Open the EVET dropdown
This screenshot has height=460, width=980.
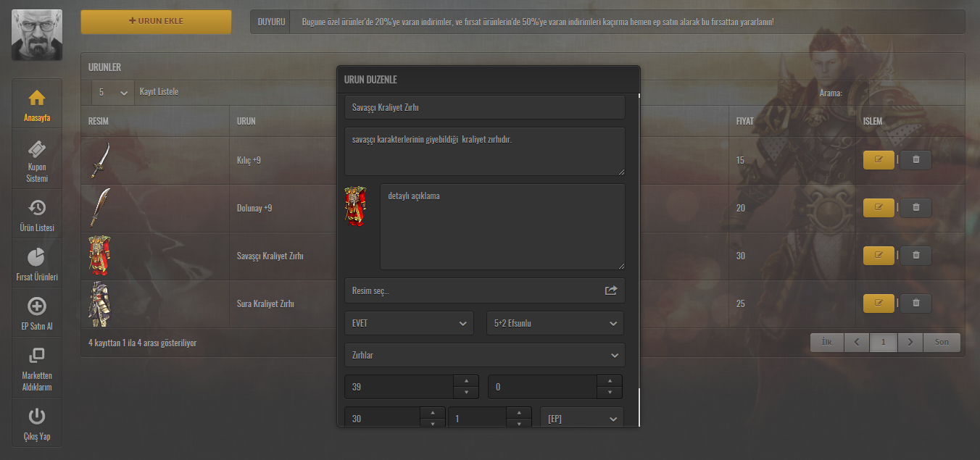click(x=409, y=323)
